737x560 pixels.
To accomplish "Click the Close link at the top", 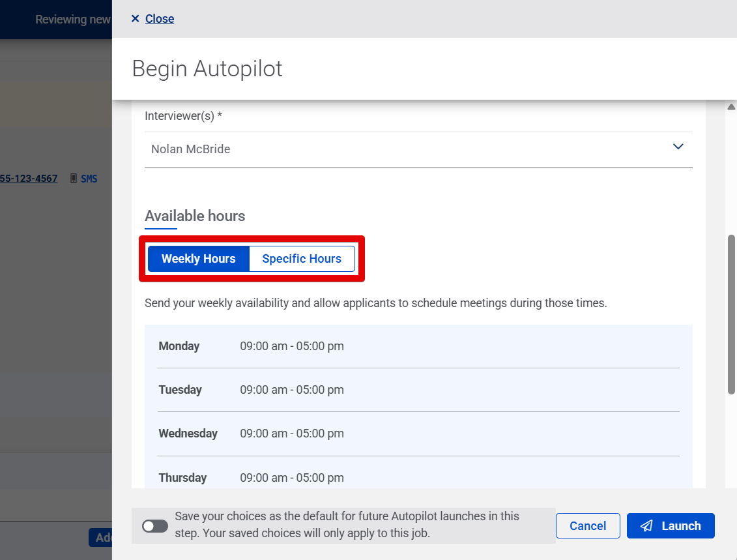I will click(x=159, y=18).
